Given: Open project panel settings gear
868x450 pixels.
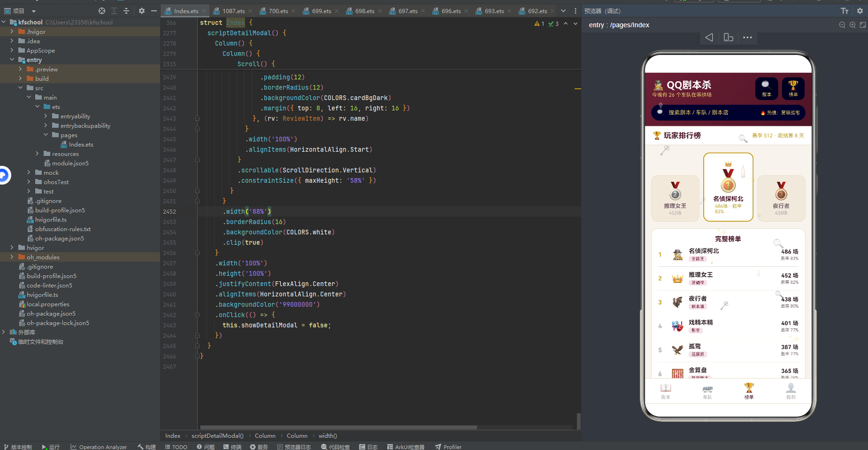Looking at the screenshot, I should click(x=142, y=11).
